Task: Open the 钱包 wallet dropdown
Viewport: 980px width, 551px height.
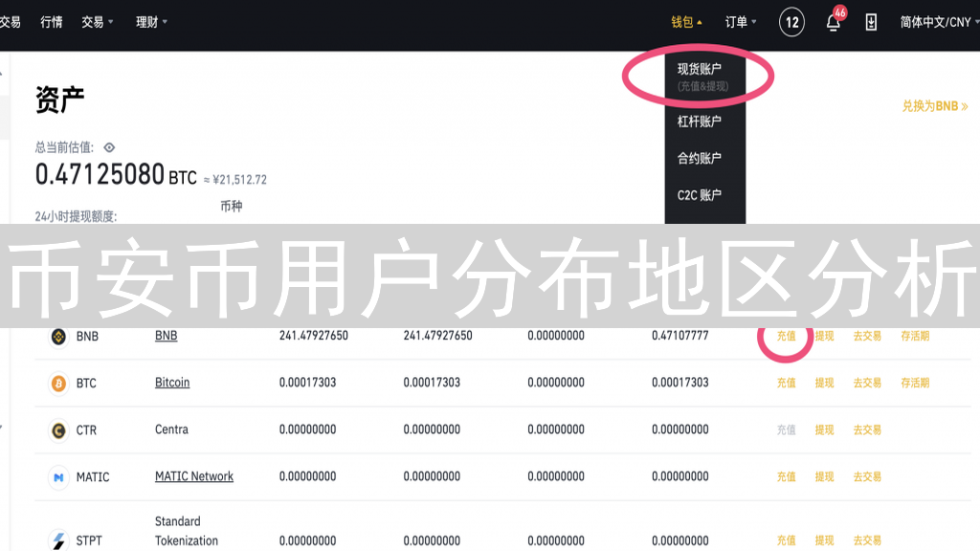Action: pos(686,23)
